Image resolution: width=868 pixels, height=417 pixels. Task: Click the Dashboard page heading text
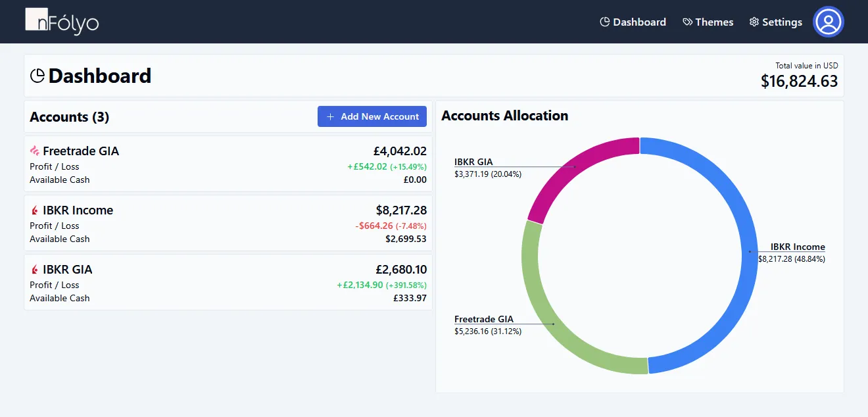point(100,76)
